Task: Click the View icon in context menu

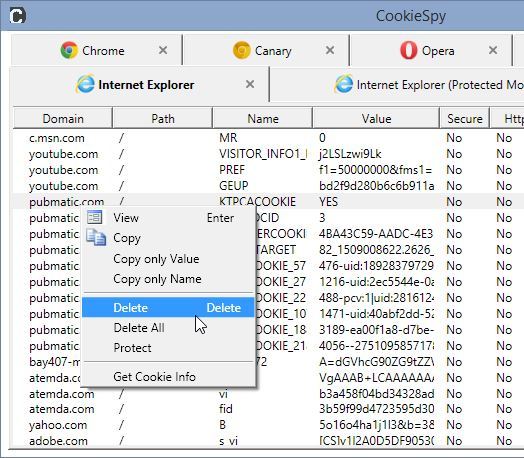Action: click(x=95, y=217)
